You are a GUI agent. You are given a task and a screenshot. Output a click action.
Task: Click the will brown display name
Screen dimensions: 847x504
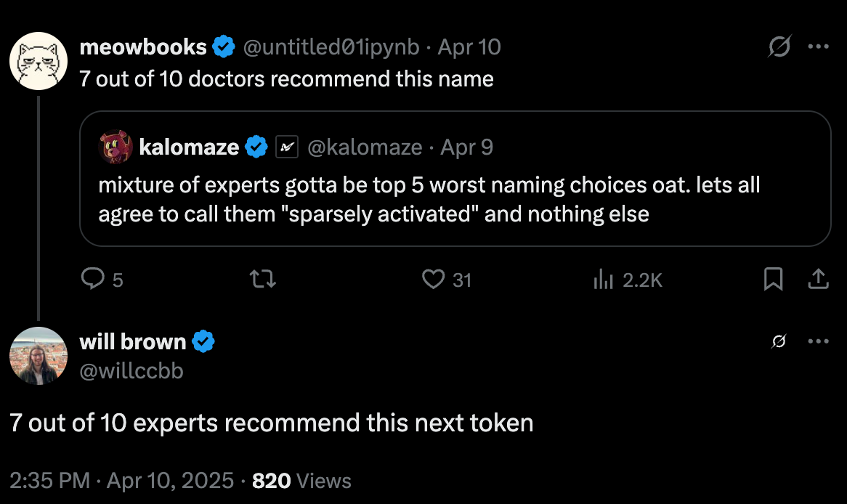[x=133, y=342]
